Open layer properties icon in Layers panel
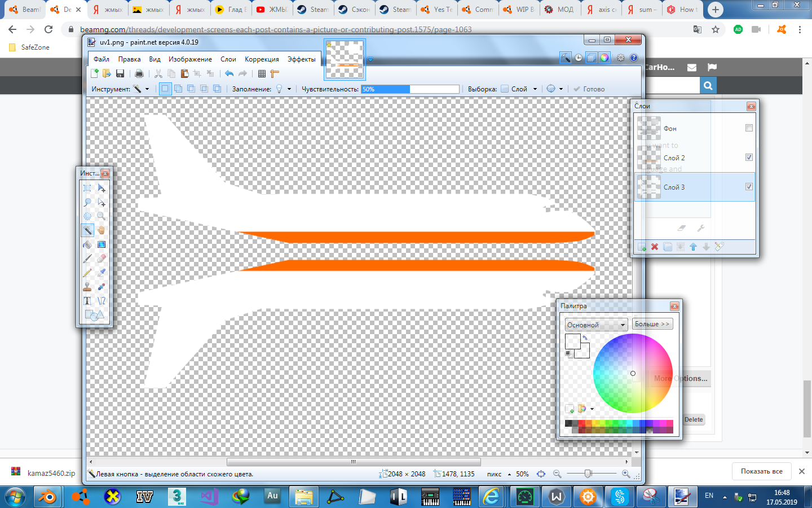 [720, 247]
